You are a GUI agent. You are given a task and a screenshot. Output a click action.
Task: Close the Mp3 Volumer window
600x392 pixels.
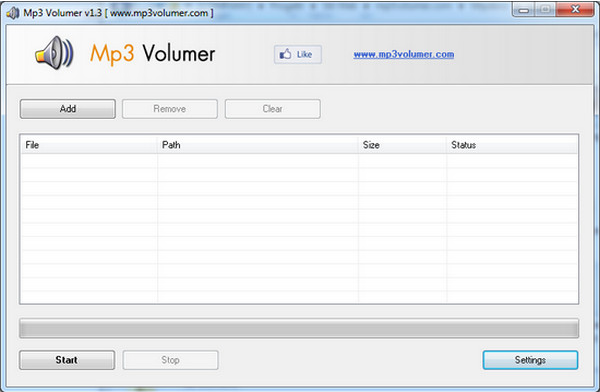(x=575, y=10)
